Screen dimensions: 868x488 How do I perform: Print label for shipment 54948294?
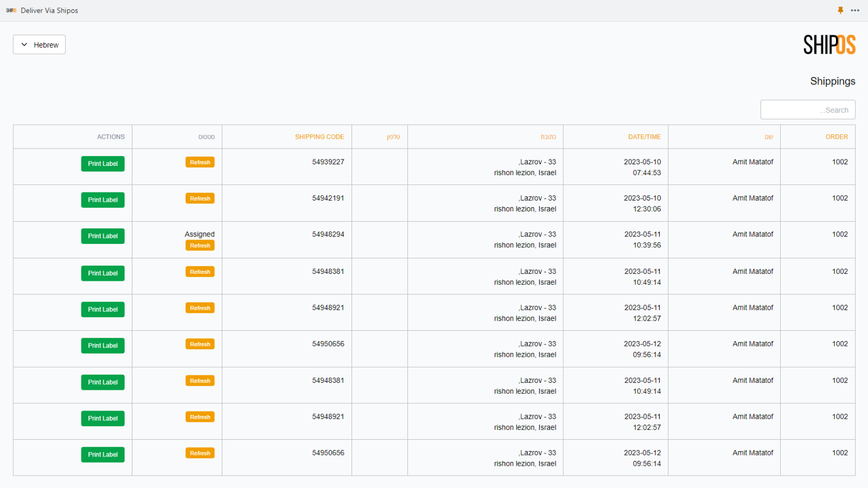[x=103, y=236]
